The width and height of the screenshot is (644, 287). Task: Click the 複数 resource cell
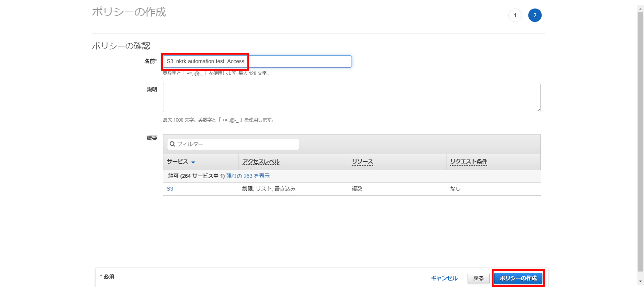click(x=357, y=189)
